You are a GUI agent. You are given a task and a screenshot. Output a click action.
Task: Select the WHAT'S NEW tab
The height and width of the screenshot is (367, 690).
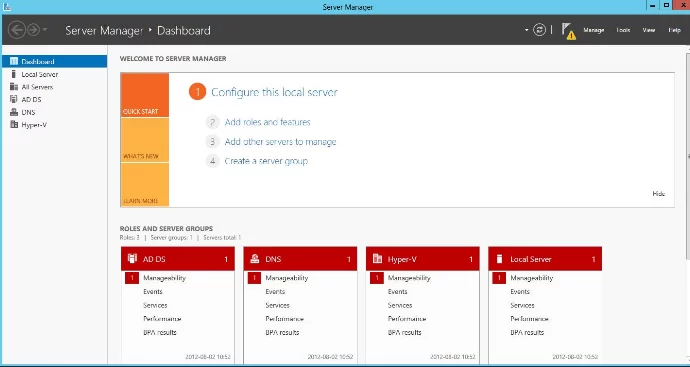(x=145, y=140)
